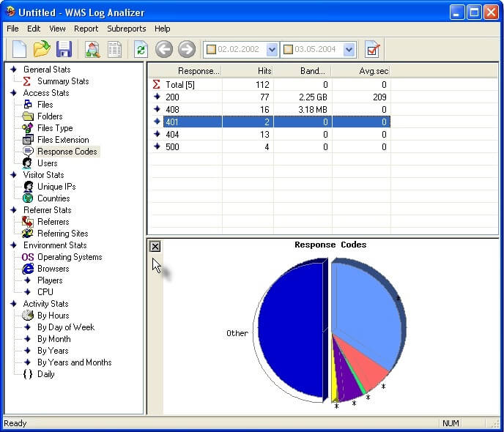
Task: Select the 408 response code row
Action: tap(270, 110)
